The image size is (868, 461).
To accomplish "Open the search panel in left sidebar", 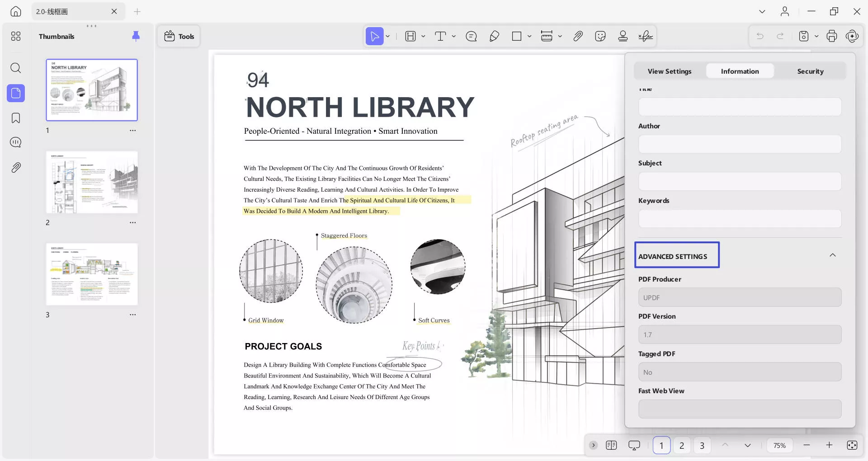I will [x=16, y=68].
